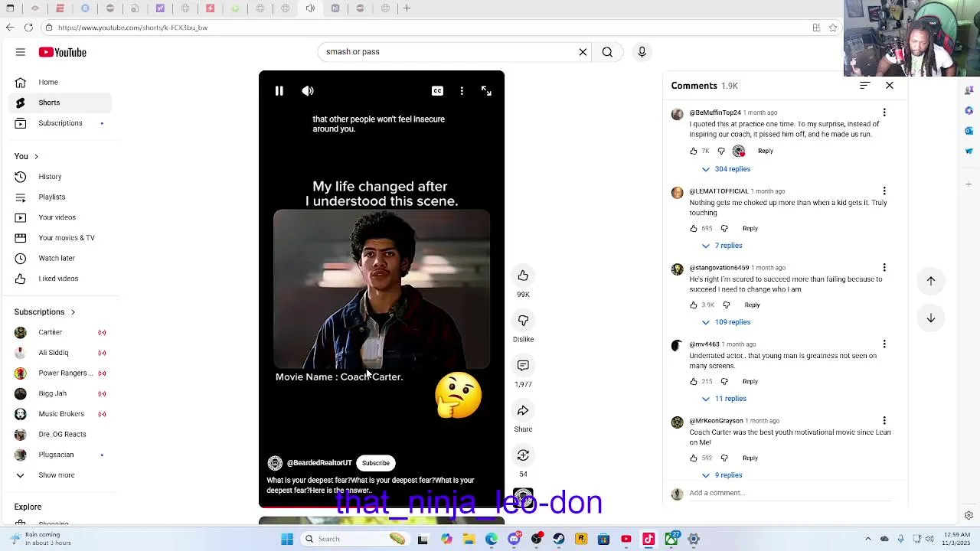Dislike this short
Viewport: 980px width, 551px height.
tap(523, 321)
